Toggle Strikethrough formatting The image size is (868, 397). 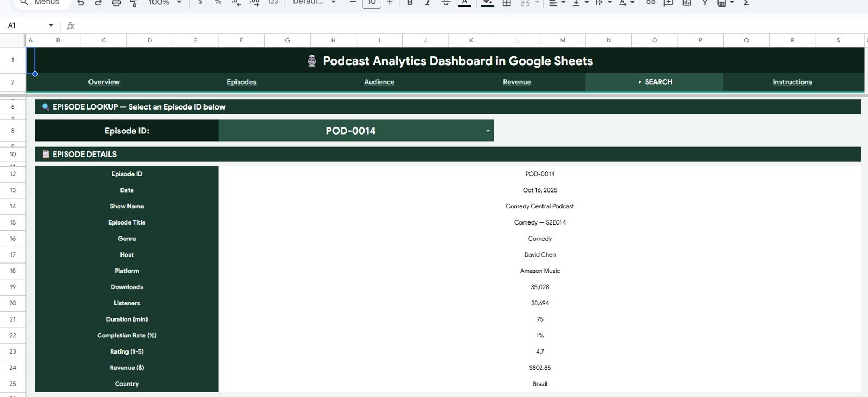click(x=445, y=2)
